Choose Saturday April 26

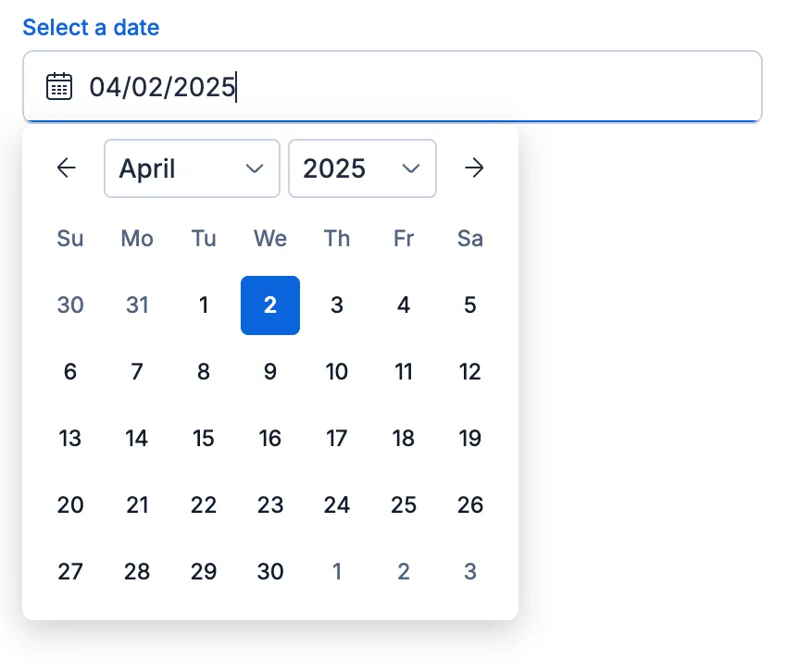pos(470,505)
